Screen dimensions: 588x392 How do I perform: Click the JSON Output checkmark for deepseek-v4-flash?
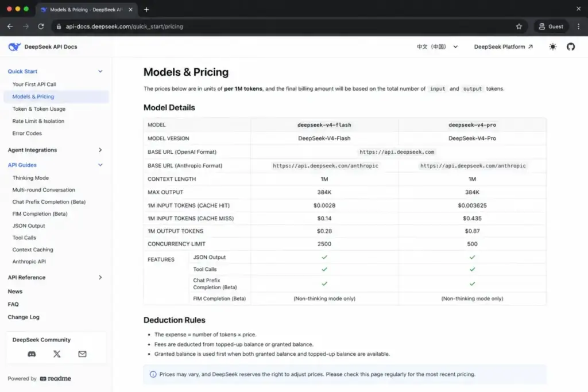pos(324,258)
